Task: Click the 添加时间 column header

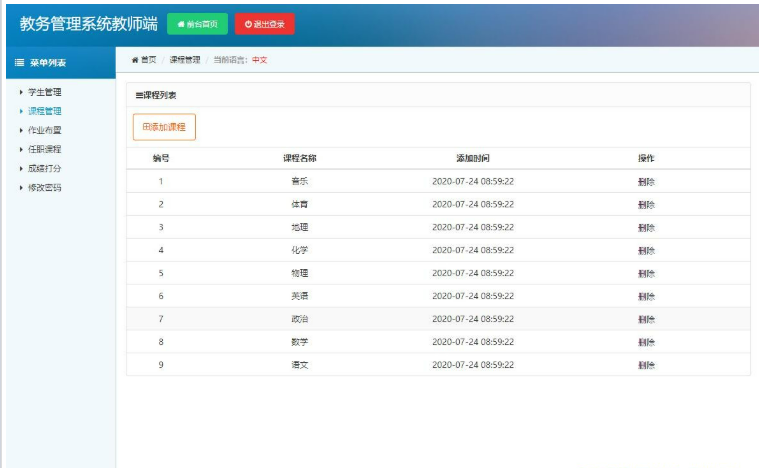Action: tap(473, 158)
